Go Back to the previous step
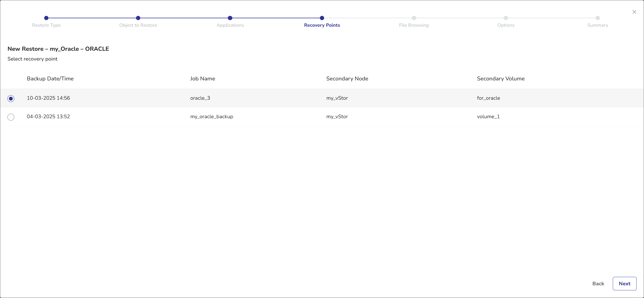This screenshot has width=644, height=298. 598,283
